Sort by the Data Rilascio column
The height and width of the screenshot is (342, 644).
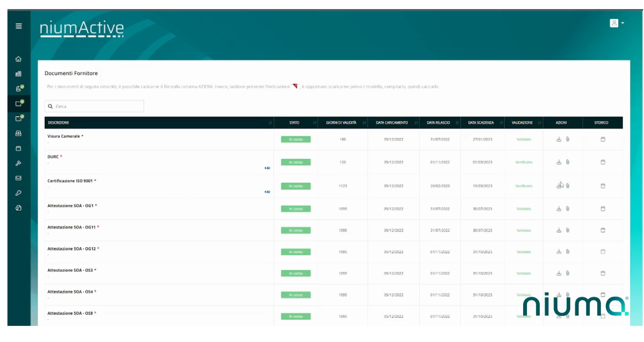pyautogui.click(x=457, y=123)
